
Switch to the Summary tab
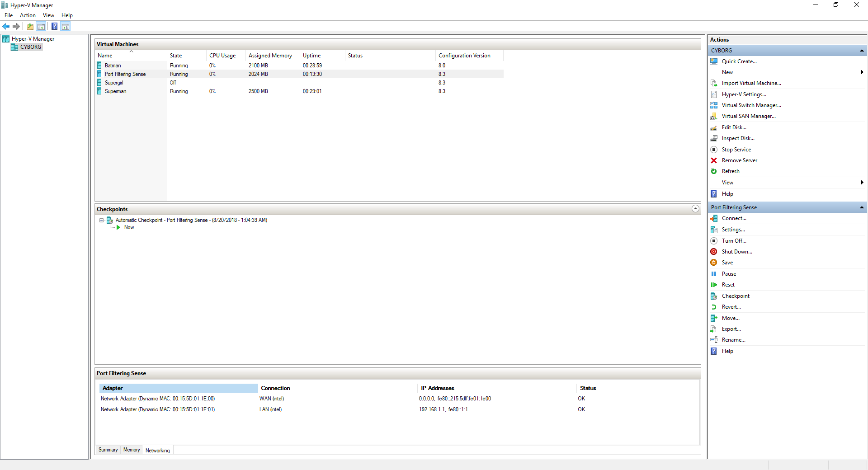(108, 450)
